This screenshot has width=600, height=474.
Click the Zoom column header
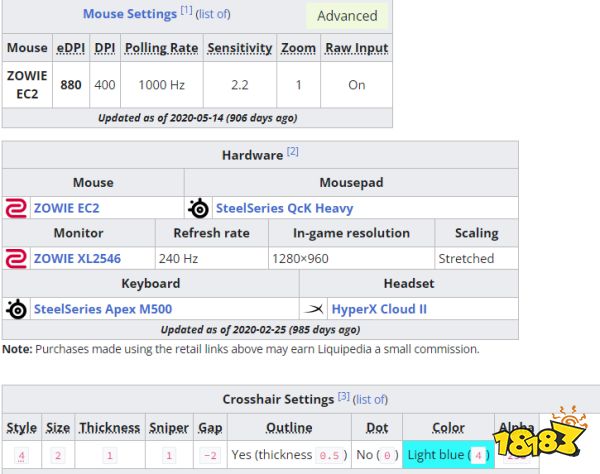click(x=298, y=48)
